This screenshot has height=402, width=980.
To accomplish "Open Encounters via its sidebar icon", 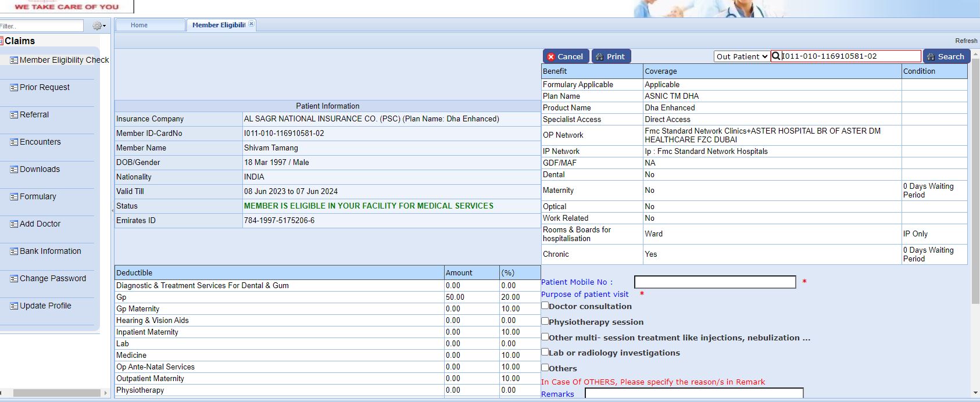I will pyautogui.click(x=14, y=142).
